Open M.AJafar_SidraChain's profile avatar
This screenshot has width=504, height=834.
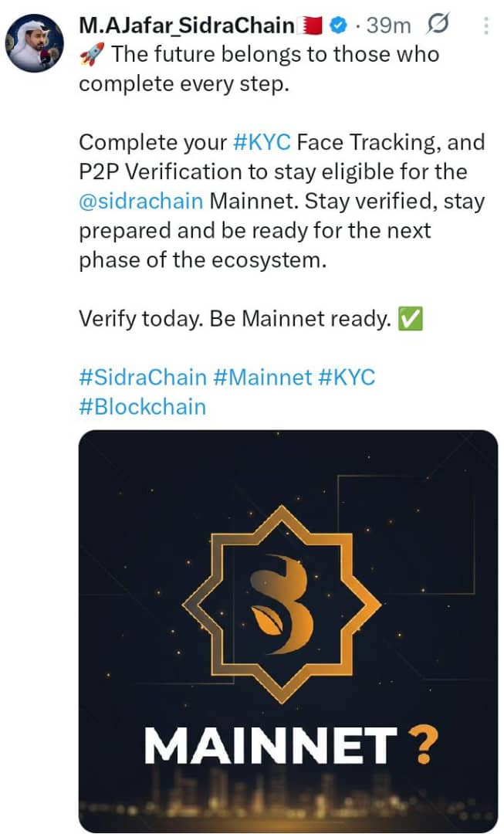35,43
